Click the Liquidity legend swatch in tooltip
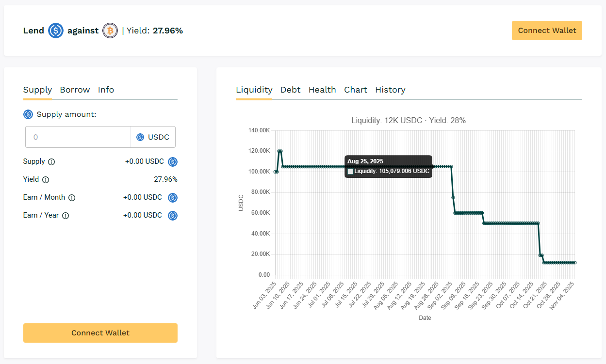Image resolution: width=606 pixels, height=364 pixels. pyautogui.click(x=350, y=172)
